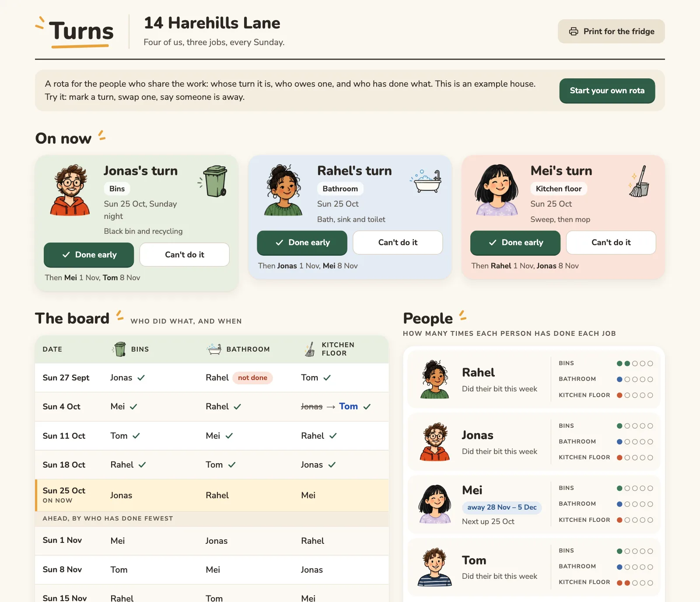
Task: Click the bathtub icon in Rahel's turn card
Action: click(x=426, y=181)
